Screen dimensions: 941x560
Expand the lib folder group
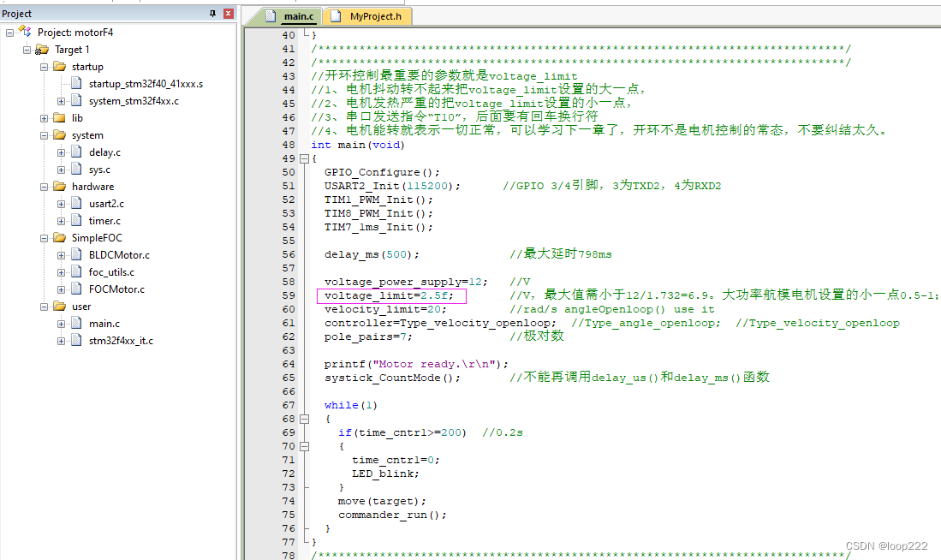tap(44, 118)
